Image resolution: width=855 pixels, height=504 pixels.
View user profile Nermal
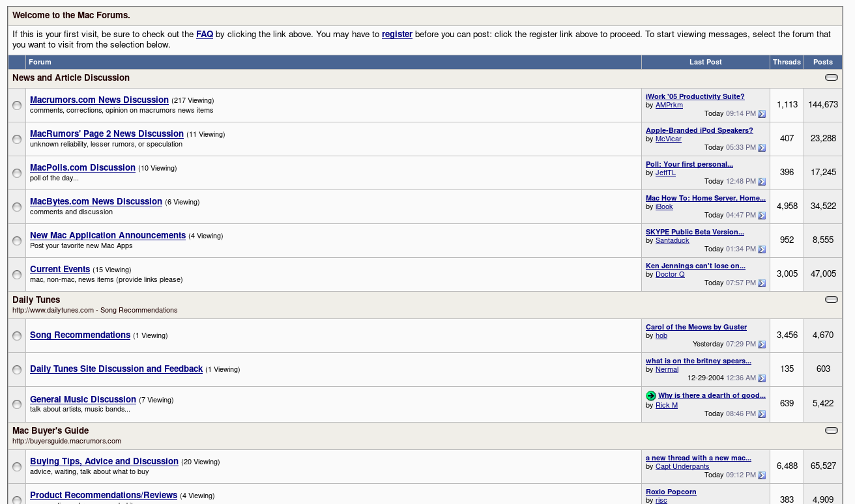click(x=667, y=369)
